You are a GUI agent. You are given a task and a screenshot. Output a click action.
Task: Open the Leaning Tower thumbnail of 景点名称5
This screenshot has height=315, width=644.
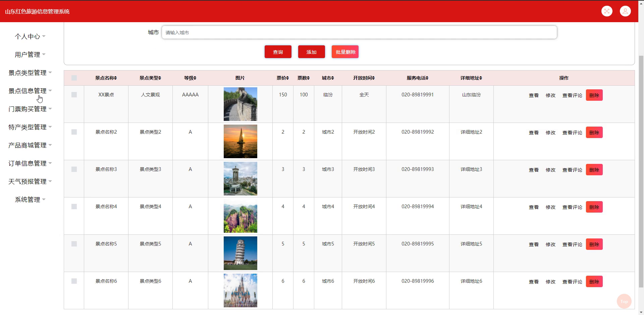[240, 253]
